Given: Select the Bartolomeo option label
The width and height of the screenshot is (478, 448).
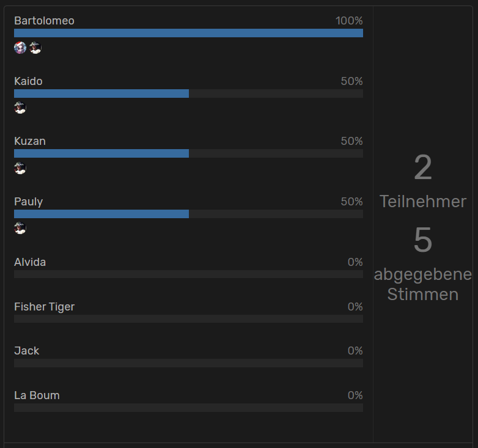Looking at the screenshot, I should pos(44,21).
